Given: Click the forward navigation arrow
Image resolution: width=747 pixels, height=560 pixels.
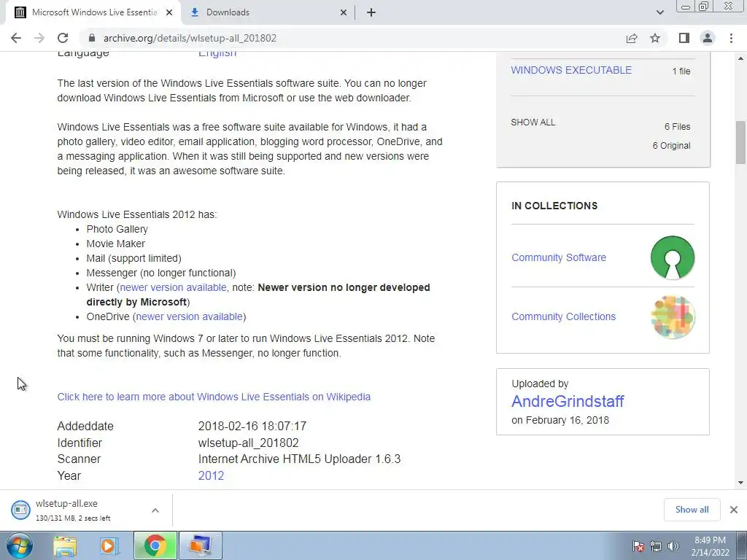Looking at the screenshot, I should tap(39, 38).
